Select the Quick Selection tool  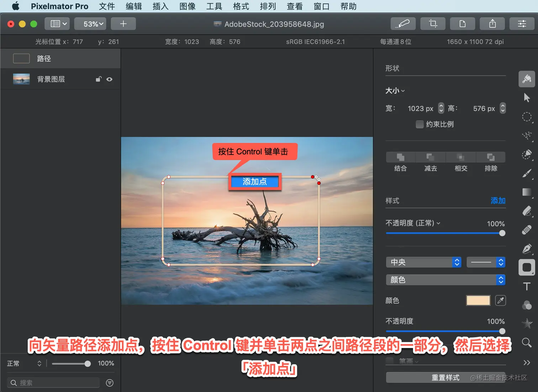[527, 135]
